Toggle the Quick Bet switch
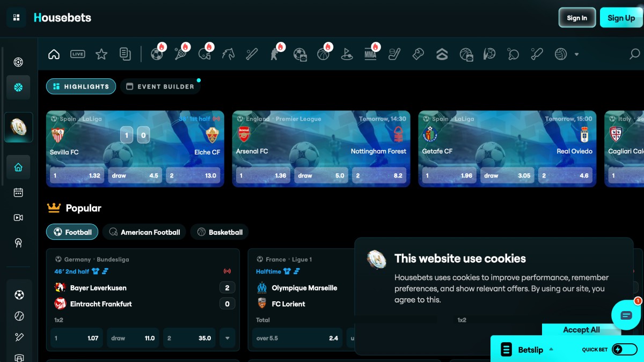Viewport: 644px width, 362px height. coord(624,350)
